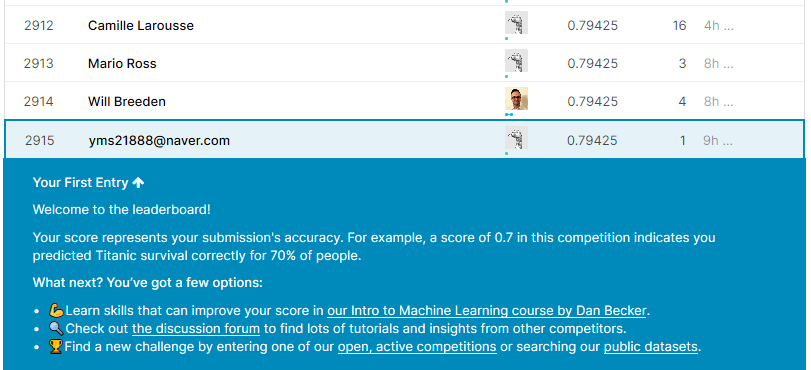Select the Will Breeden team name
This screenshot has height=370, width=811.
coord(127,101)
